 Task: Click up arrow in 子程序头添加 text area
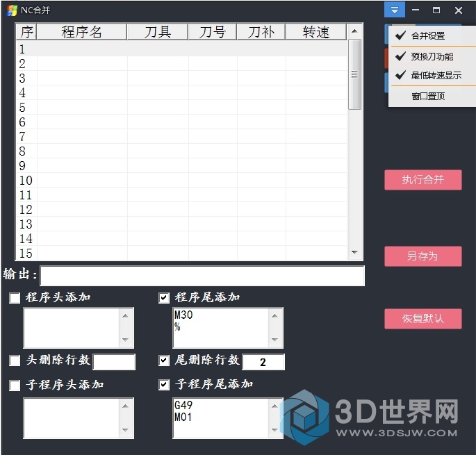[125, 406]
